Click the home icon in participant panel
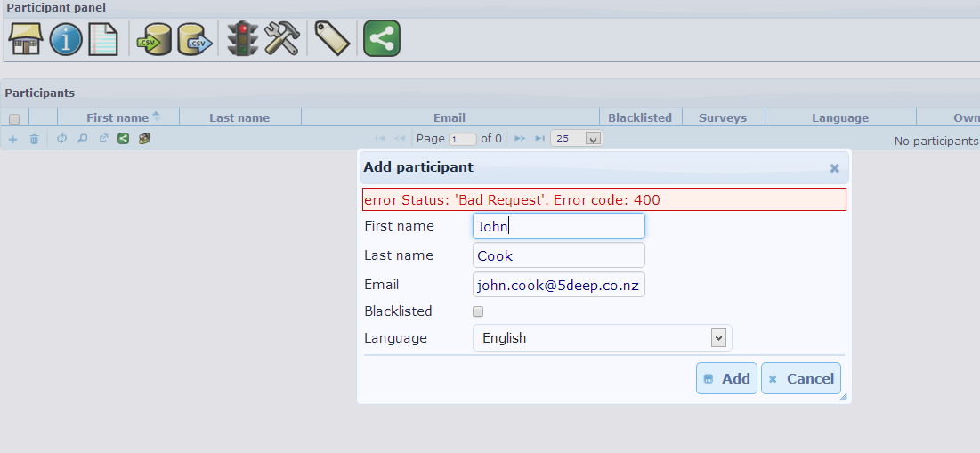The height and width of the screenshot is (453, 980). click(x=26, y=39)
